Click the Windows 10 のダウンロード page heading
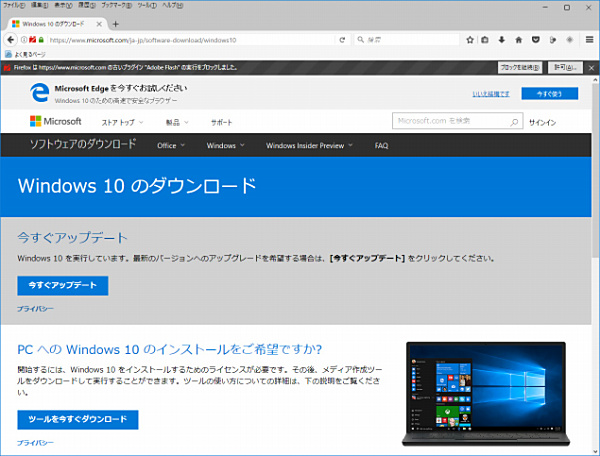600x456 pixels. [x=137, y=186]
